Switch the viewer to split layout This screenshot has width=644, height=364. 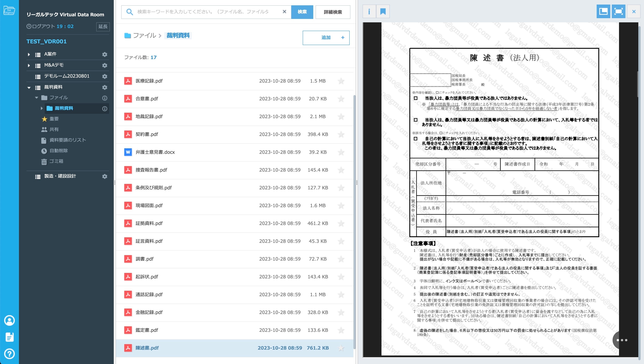click(x=603, y=12)
